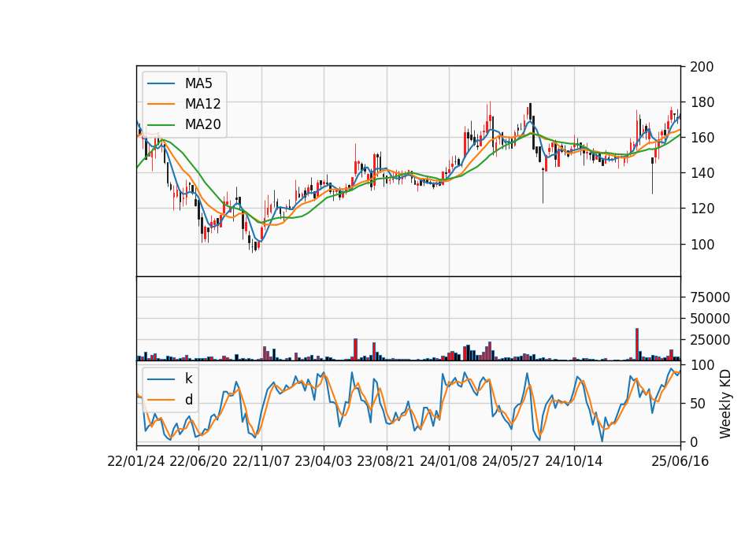The image size is (756, 543).
Task: Click the 23/08/21 date label
Action: click(386, 461)
